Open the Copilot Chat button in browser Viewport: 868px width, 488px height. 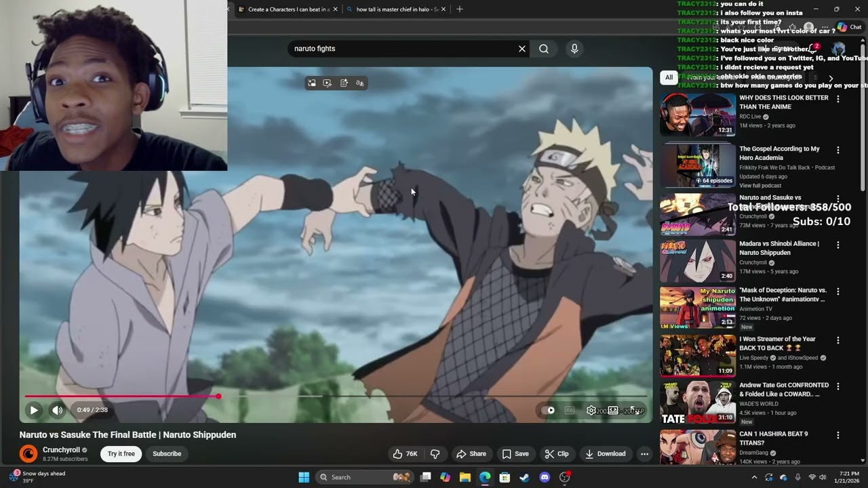point(849,27)
